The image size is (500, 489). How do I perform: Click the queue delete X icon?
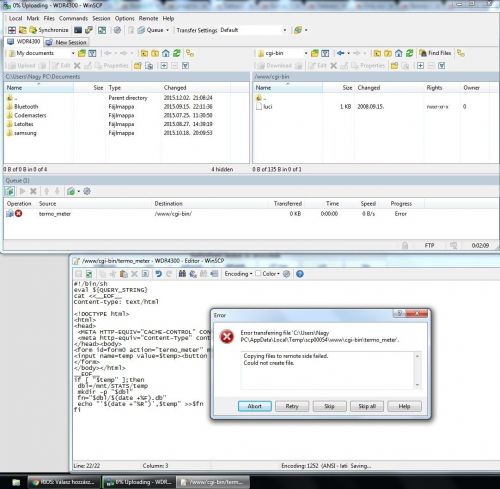(x=33, y=191)
